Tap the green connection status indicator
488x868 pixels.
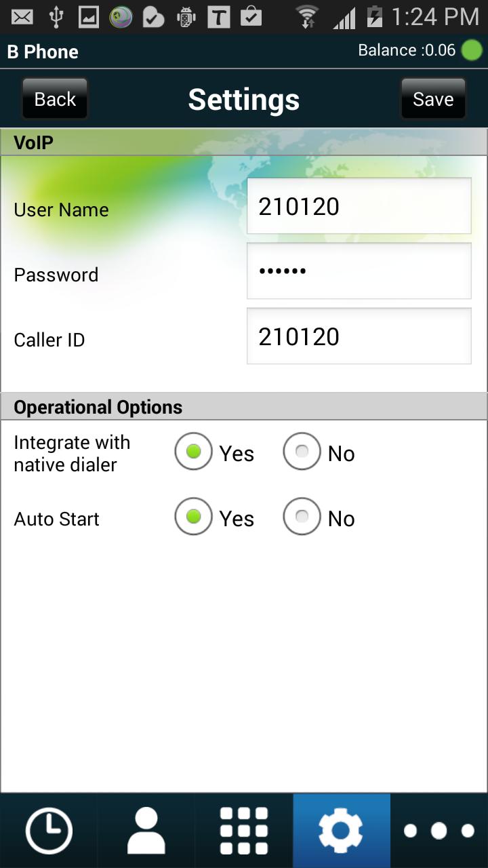point(471,51)
